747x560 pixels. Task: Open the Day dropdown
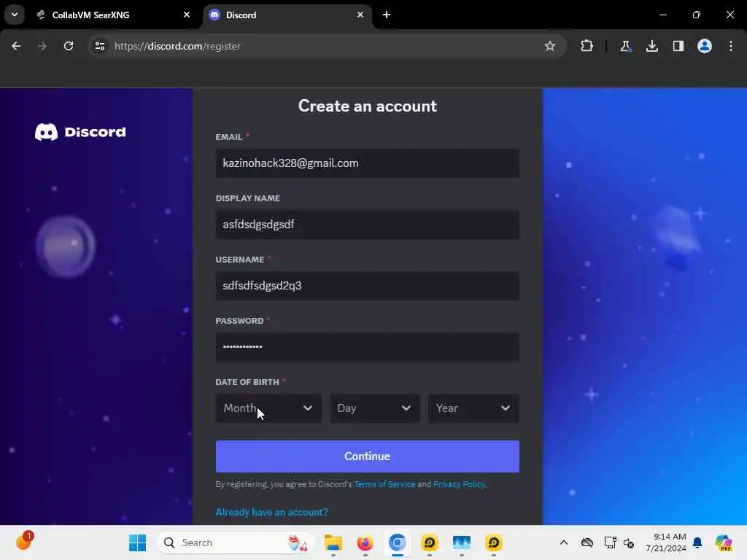(375, 408)
